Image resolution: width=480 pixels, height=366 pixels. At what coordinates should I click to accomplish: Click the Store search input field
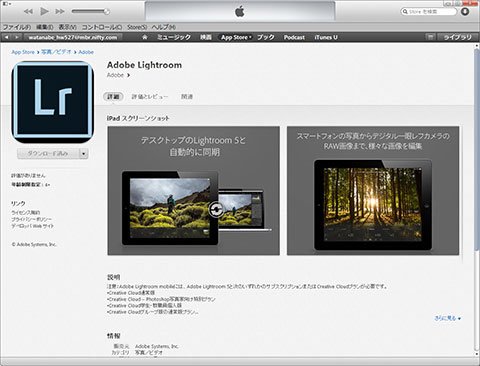coord(428,12)
